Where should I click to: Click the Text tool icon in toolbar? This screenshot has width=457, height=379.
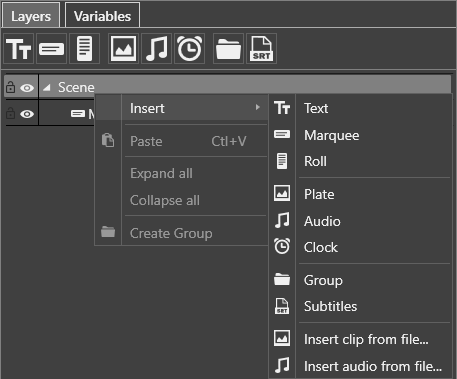coord(19,49)
